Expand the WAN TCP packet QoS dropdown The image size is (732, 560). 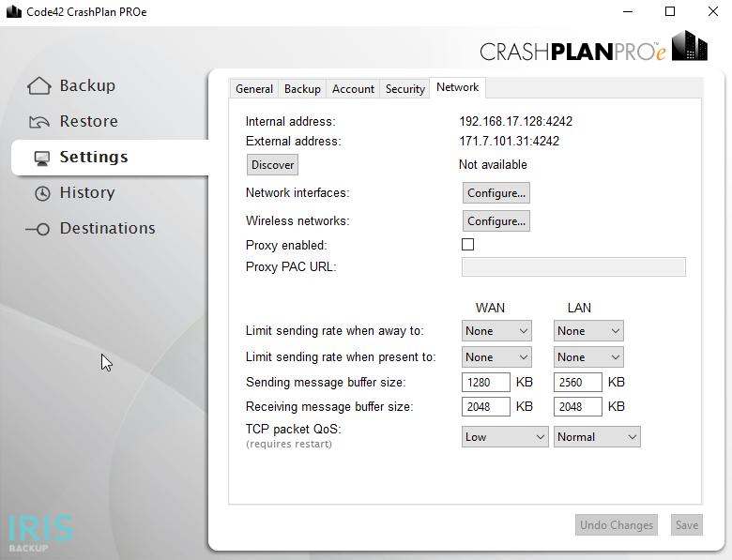point(505,437)
